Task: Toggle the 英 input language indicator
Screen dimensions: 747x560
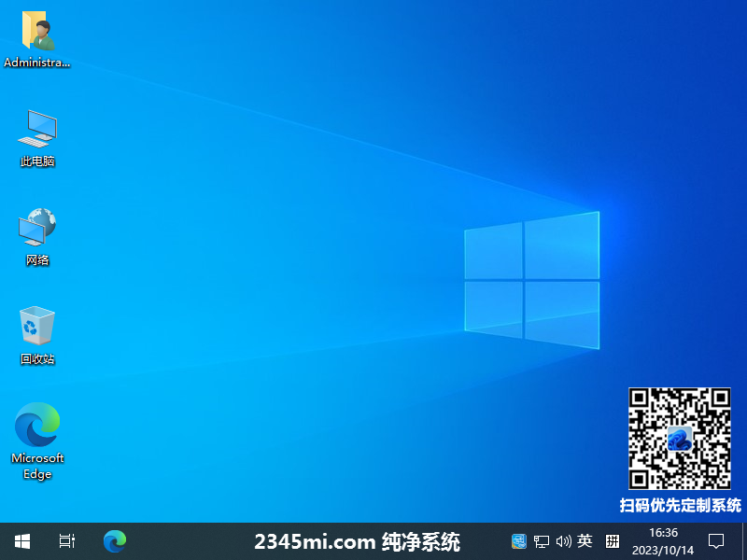Action: pyautogui.click(x=585, y=540)
